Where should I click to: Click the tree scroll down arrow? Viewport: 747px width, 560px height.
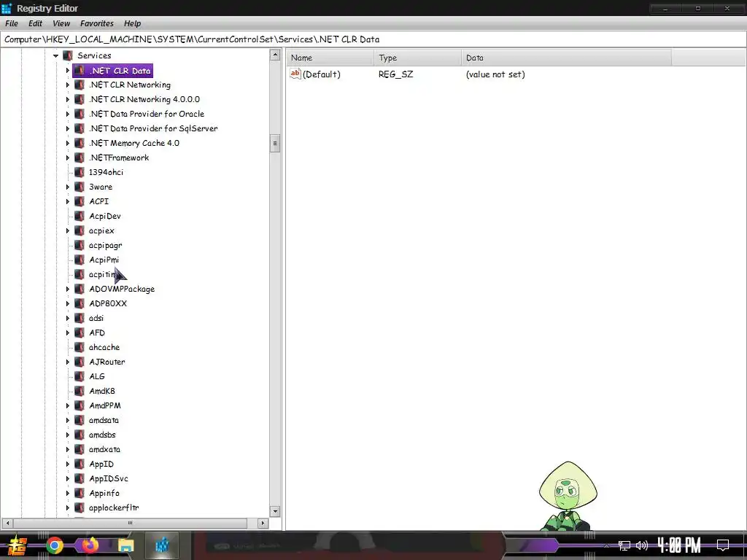pyautogui.click(x=275, y=511)
